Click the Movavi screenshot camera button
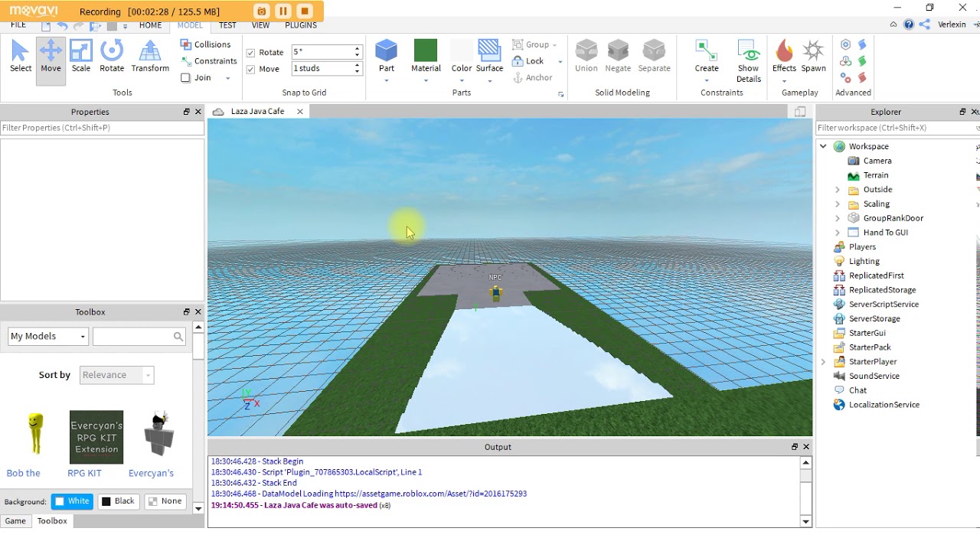Image resolution: width=980 pixels, height=551 pixels. (x=262, y=11)
